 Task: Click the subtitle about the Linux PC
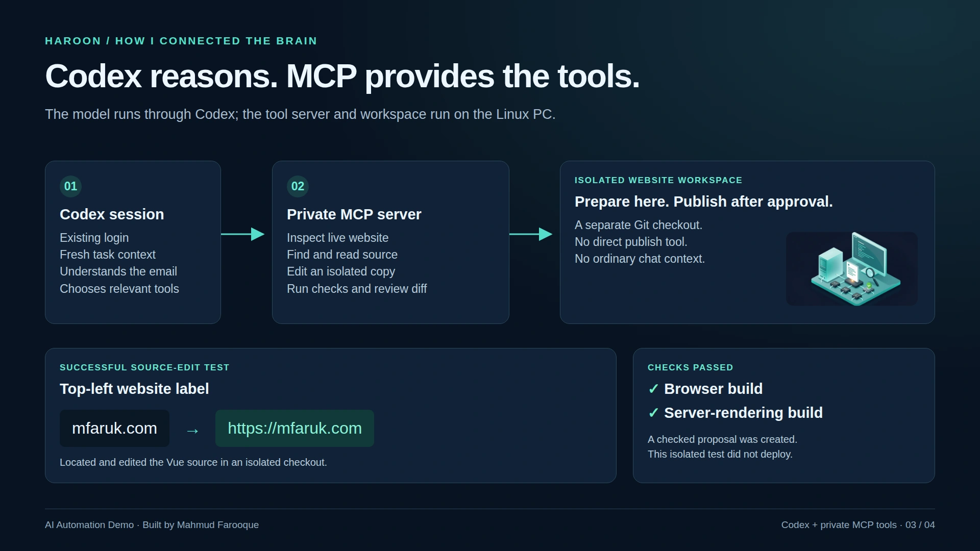tap(300, 114)
